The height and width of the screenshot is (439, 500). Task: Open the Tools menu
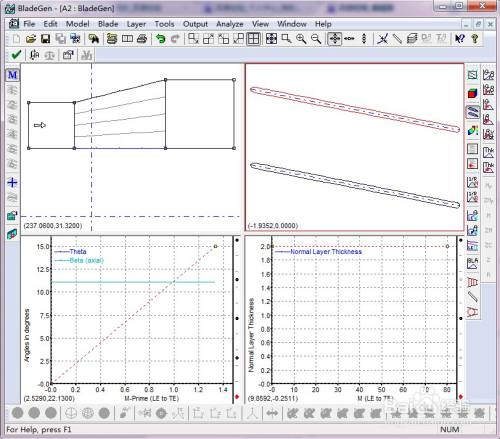[164, 24]
